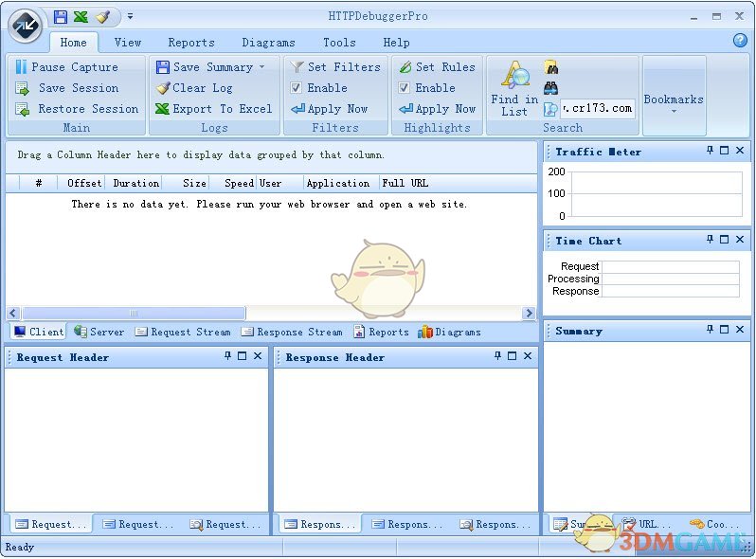Switch to the Diagrams ribbon tab
Image resolution: width=756 pixels, height=559 pixels.
point(268,43)
